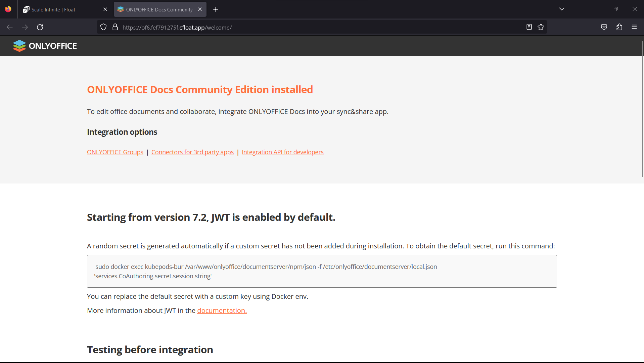Bookmark this page with the star icon
The height and width of the screenshot is (363, 644).
pyautogui.click(x=541, y=27)
